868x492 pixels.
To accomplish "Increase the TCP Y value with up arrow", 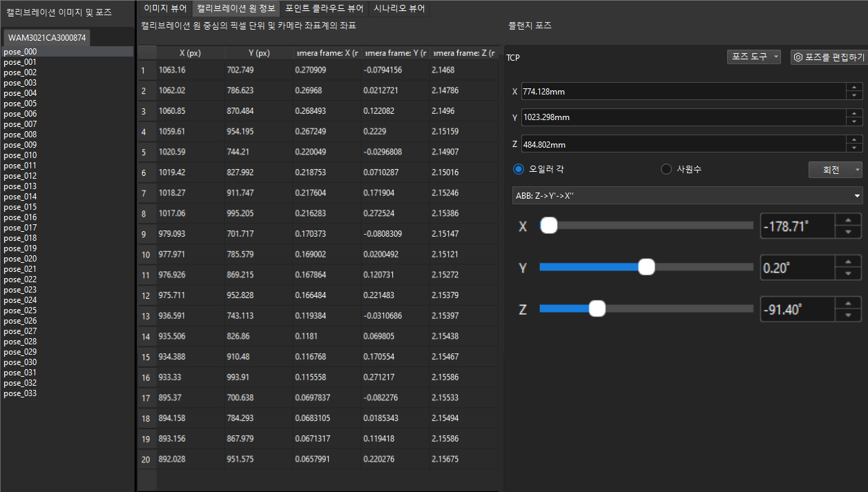I will (855, 113).
